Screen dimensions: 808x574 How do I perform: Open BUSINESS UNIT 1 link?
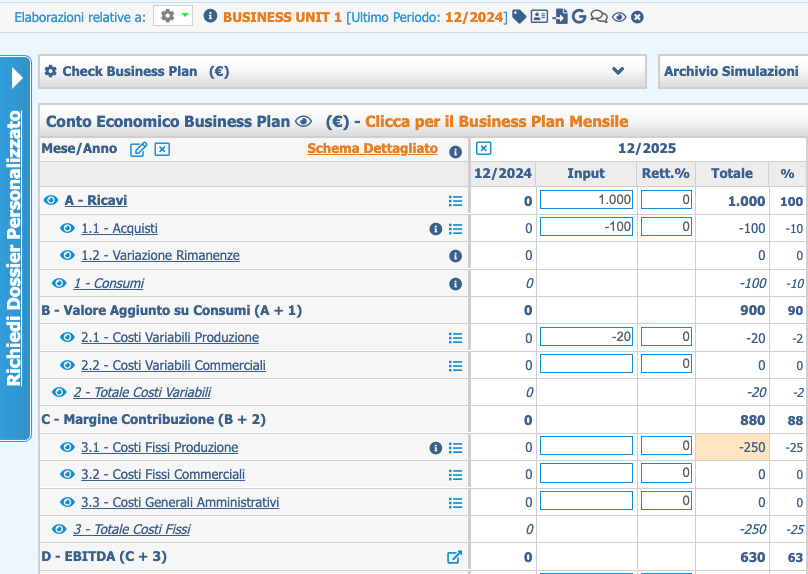click(x=282, y=17)
